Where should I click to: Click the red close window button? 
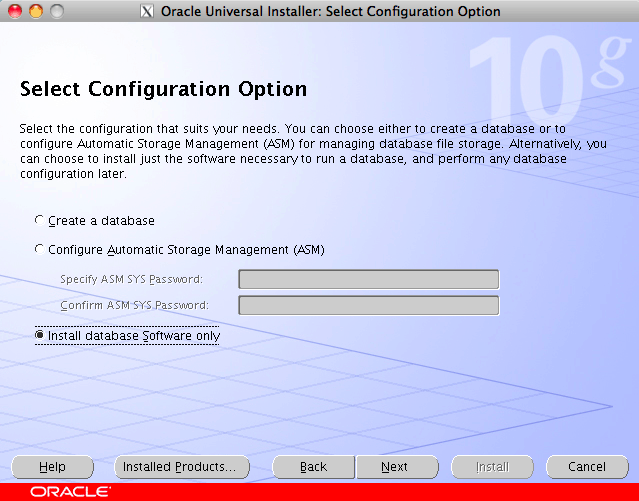pyautogui.click(x=16, y=12)
